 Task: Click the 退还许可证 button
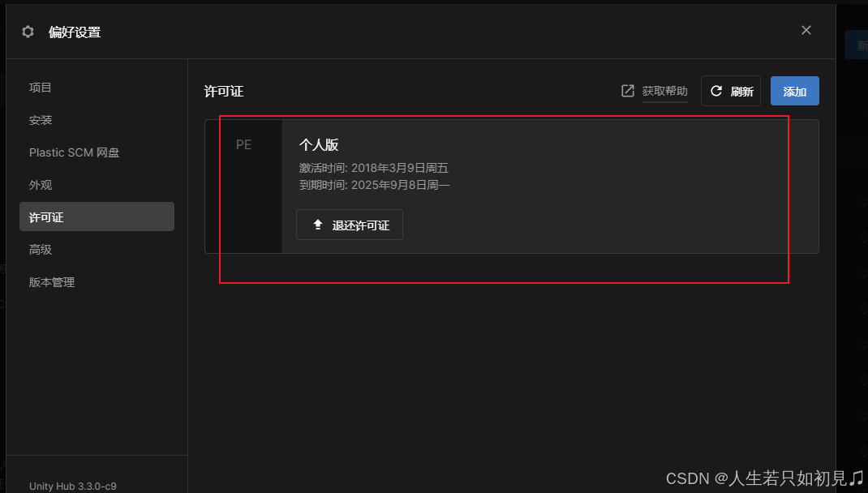pos(350,225)
